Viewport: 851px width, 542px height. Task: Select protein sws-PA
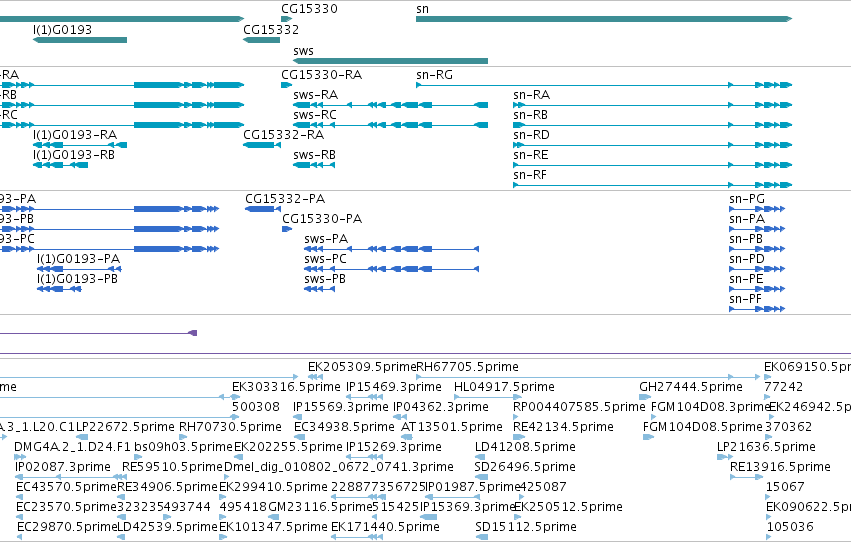(391, 249)
